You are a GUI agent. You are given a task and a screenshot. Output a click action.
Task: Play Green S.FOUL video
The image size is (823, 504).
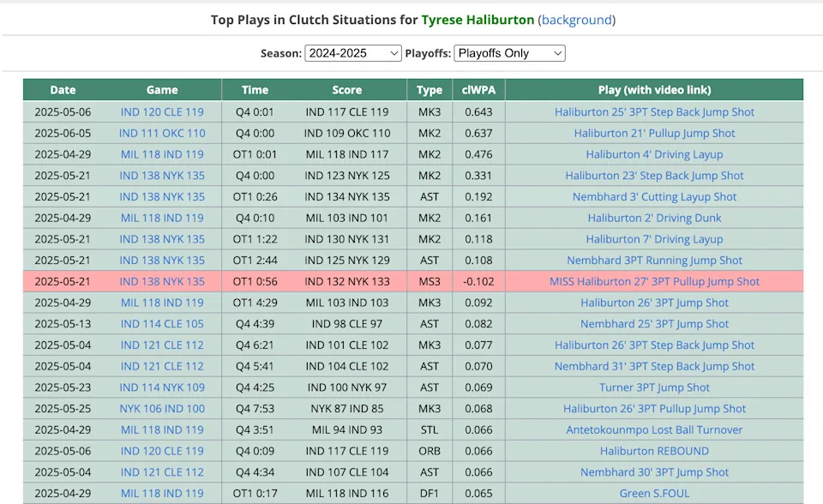(654, 494)
